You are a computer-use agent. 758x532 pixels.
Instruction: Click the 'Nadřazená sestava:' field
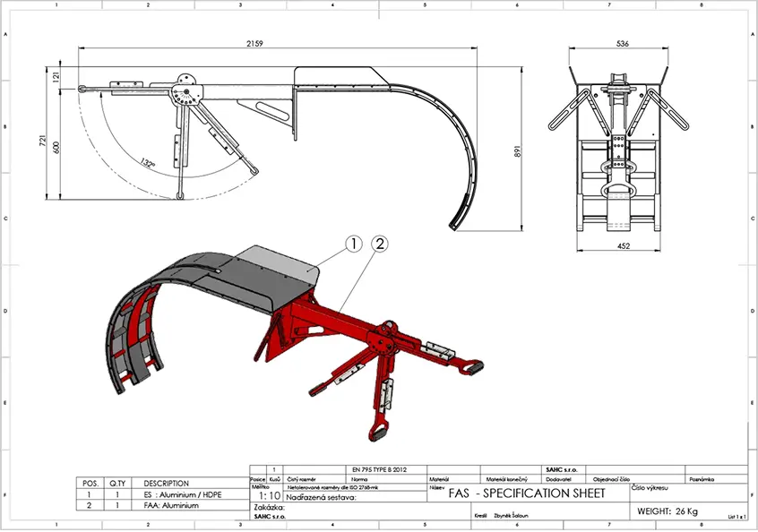[322, 497]
